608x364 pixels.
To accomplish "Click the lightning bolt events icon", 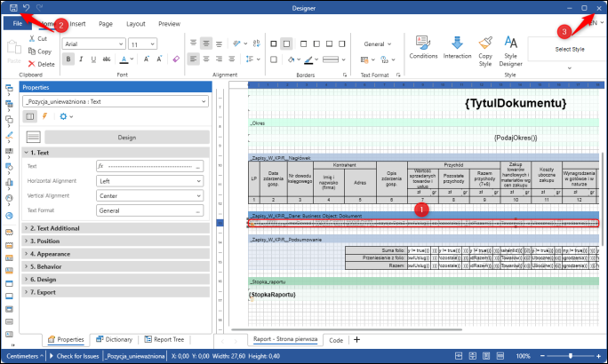I will point(45,116).
